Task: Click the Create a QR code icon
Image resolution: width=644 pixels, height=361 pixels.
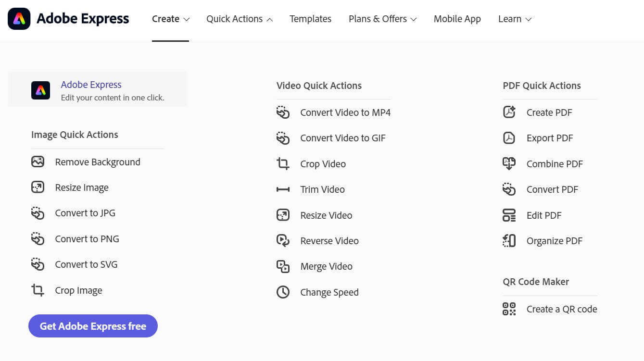Action: click(x=509, y=309)
